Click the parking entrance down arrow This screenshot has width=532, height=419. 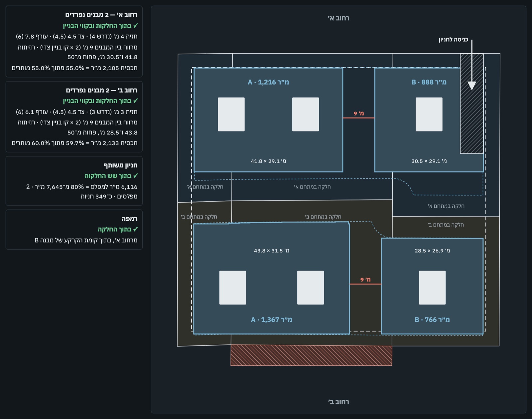tap(471, 65)
